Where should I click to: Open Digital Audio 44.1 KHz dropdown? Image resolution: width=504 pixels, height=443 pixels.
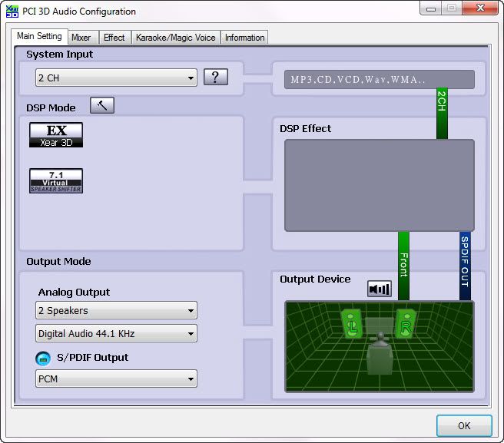coord(116,333)
